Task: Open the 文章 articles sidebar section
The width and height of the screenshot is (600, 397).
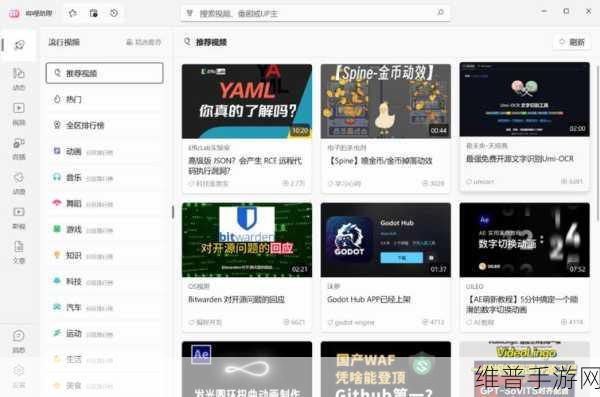Action: 19,252
